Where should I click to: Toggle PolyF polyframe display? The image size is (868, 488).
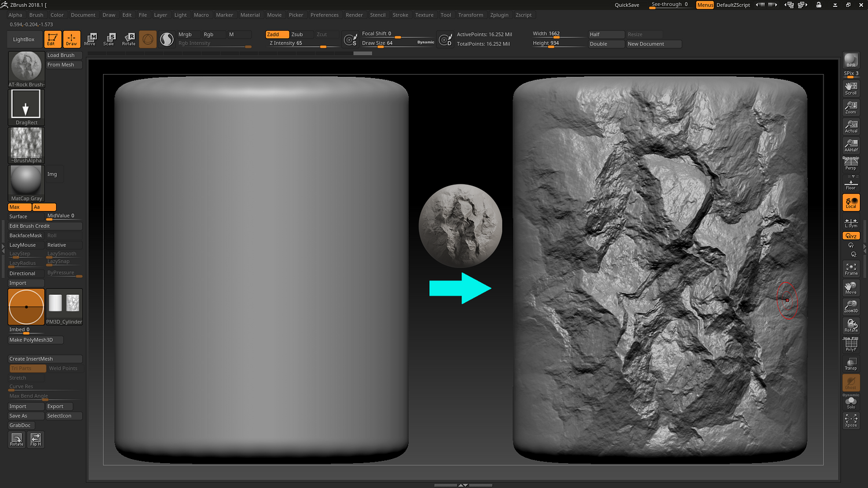coord(851,345)
